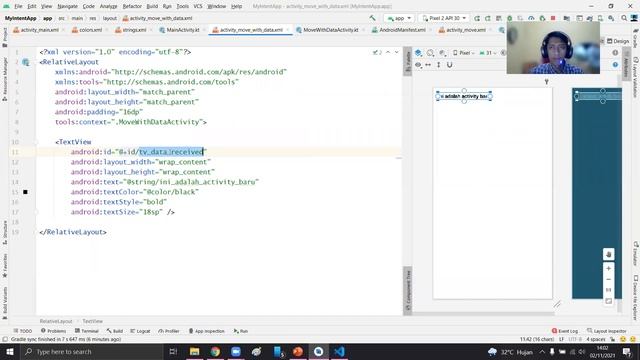Switch to MainActivity.kt tab
This screenshot has width=640, height=360.
pos(179,30)
